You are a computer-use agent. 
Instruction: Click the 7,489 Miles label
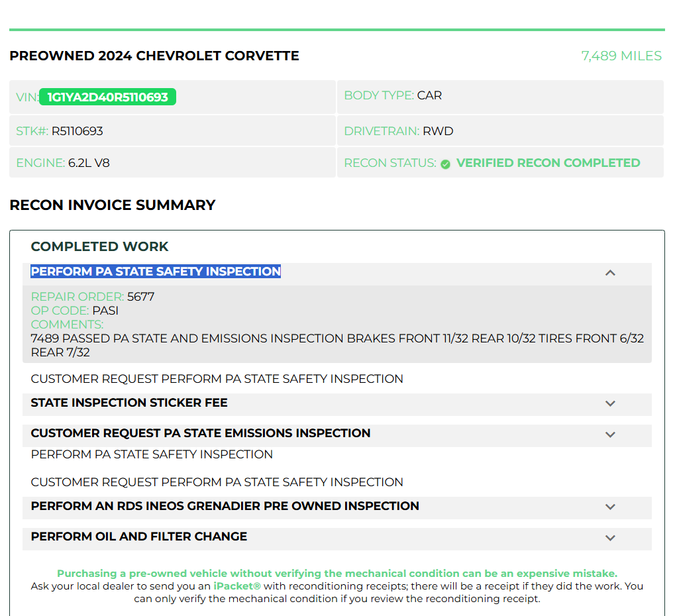click(621, 56)
